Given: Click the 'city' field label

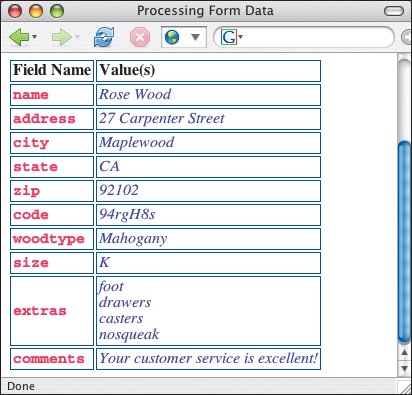Looking at the screenshot, I should (31, 143).
